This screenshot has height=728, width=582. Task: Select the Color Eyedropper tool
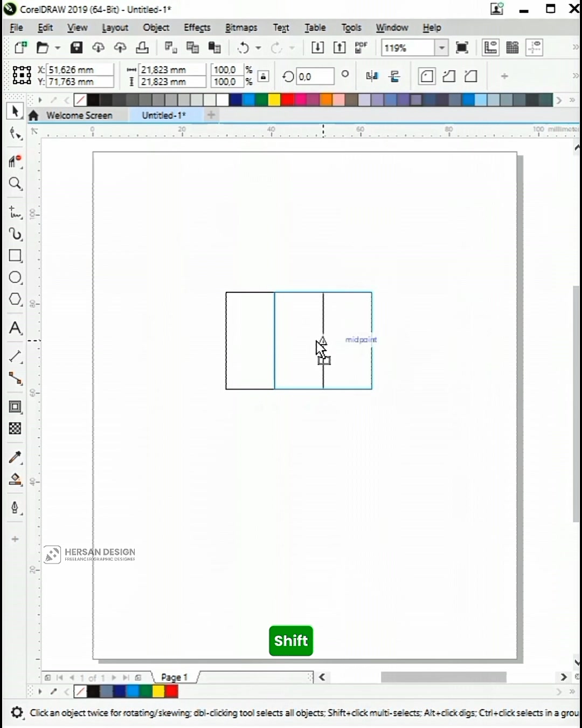point(15,457)
